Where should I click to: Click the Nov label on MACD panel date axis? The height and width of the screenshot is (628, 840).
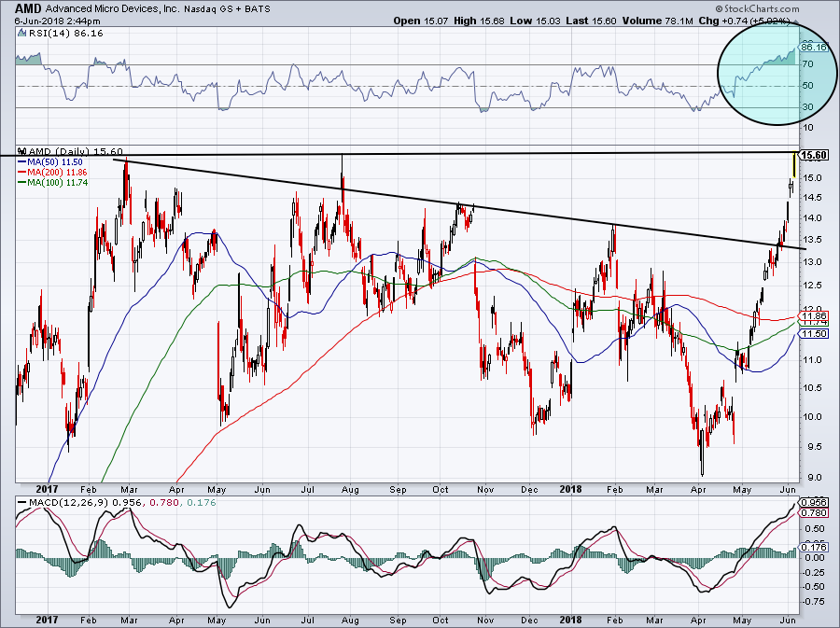[x=485, y=621]
